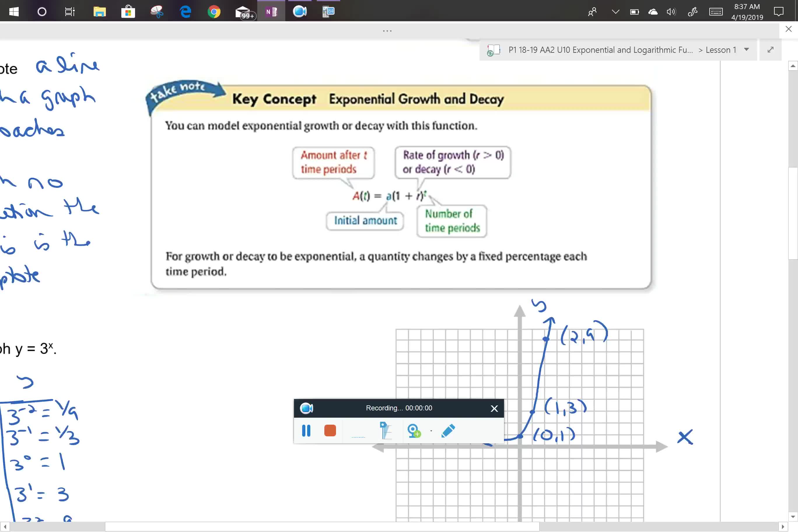Select the pen/annotation tool
Screen dimensions: 798x532
449,430
